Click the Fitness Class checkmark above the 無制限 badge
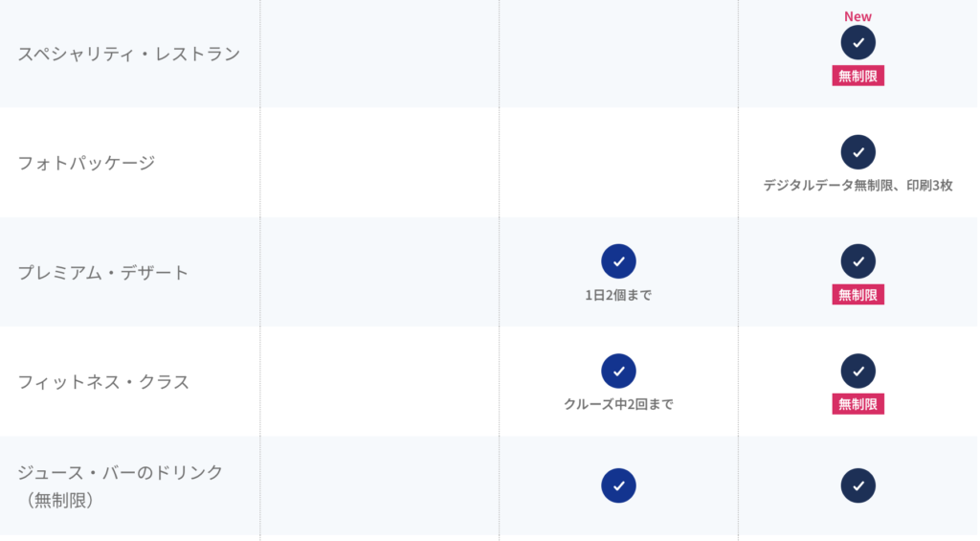The image size is (980, 541). tap(857, 371)
